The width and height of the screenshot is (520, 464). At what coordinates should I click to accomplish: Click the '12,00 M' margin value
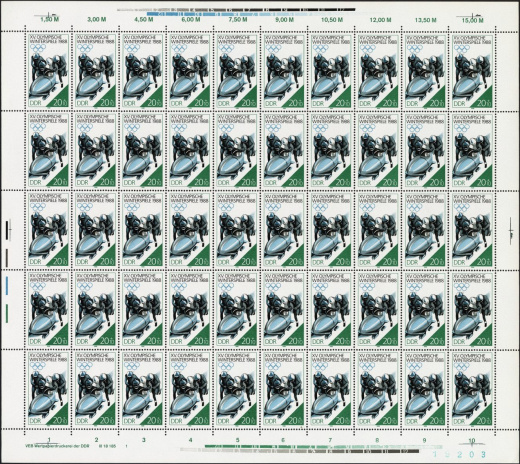pyautogui.click(x=380, y=20)
